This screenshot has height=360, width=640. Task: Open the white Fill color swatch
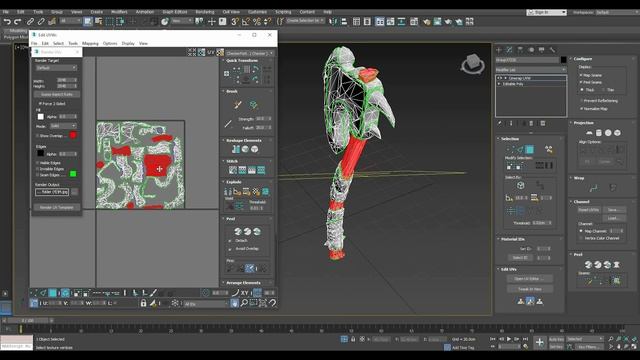coord(40,117)
